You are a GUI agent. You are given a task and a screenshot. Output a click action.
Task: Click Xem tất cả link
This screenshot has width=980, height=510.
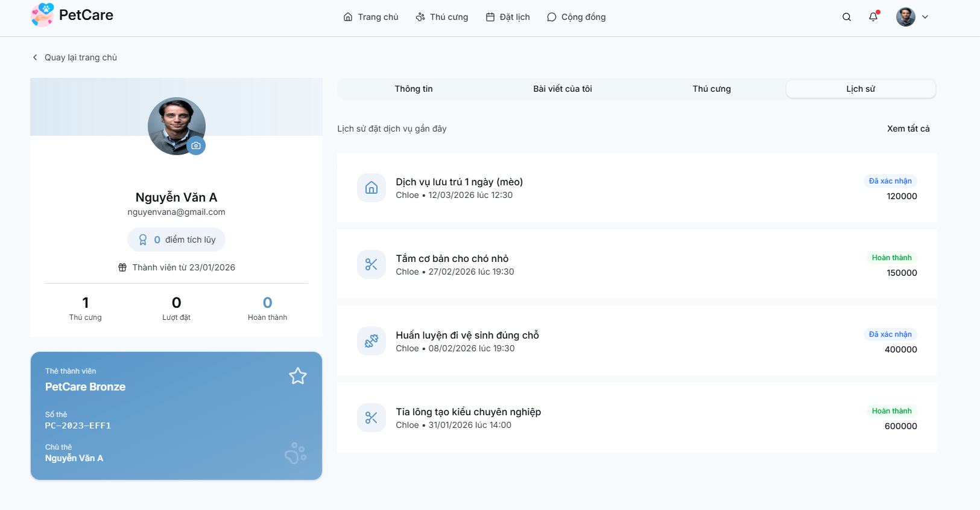[x=908, y=129]
